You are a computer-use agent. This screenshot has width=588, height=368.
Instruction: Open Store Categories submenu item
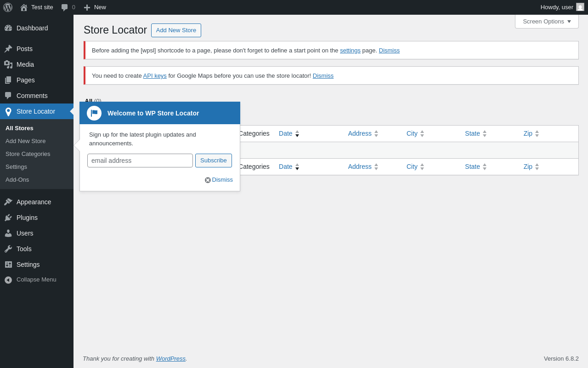click(28, 154)
